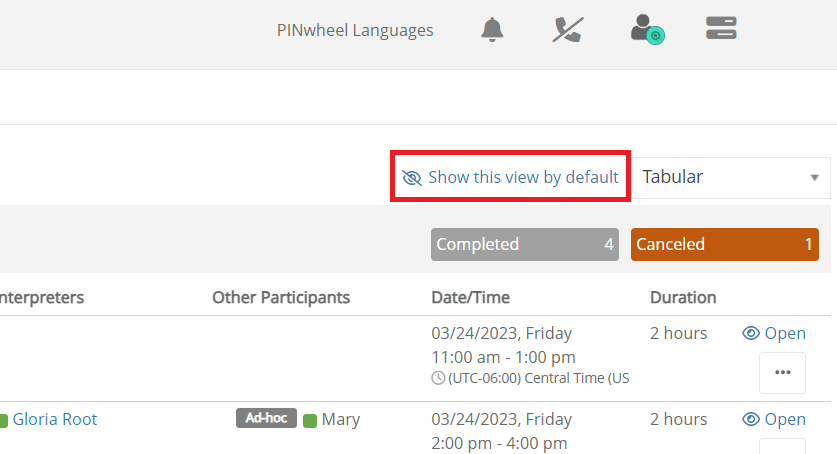Expand the Tabular view dropdown
The image size is (837, 454).
730,177
